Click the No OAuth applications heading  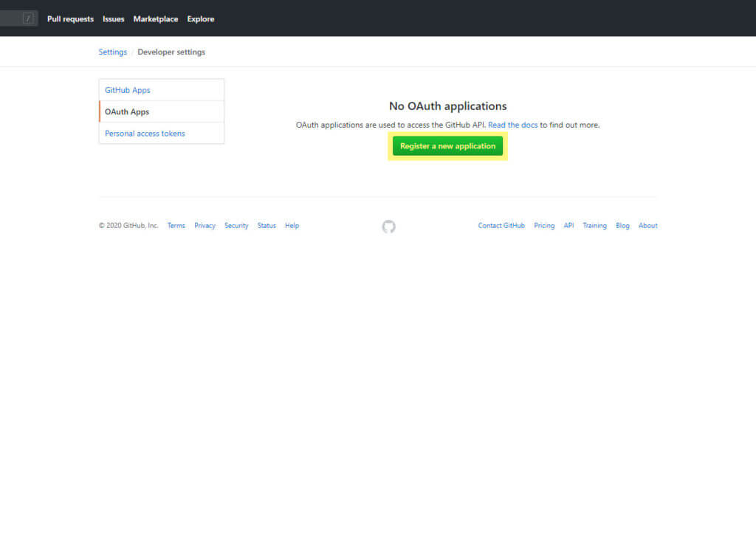point(448,106)
